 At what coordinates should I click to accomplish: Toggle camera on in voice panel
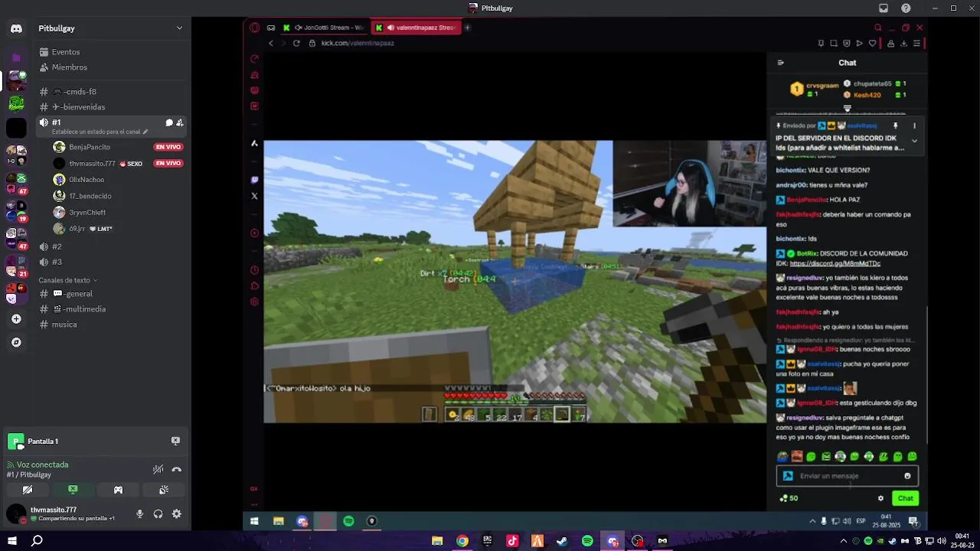[28, 490]
